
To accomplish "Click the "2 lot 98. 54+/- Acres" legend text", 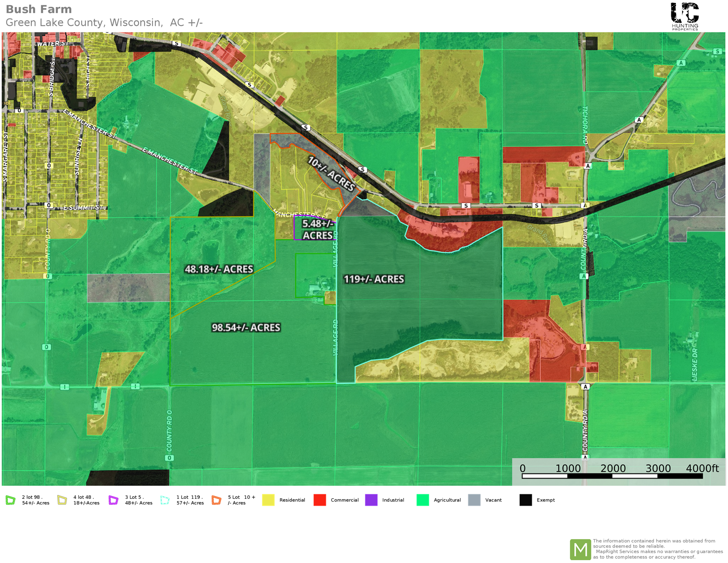I will (x=36, y=500).
